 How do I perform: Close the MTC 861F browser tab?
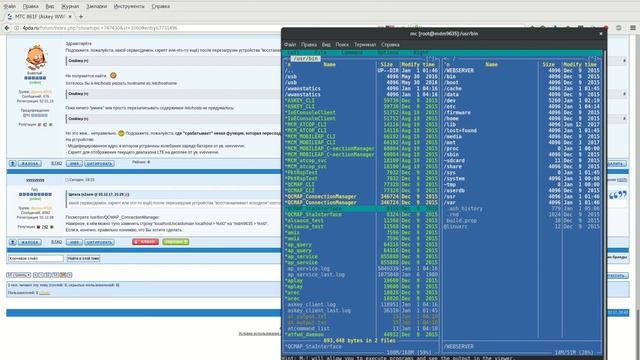click(70, 17)
